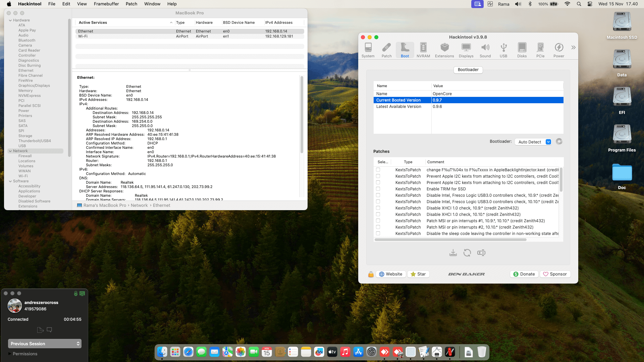Click the lock icon beside the Website button

pyautogui.click(x=371, y=274)
